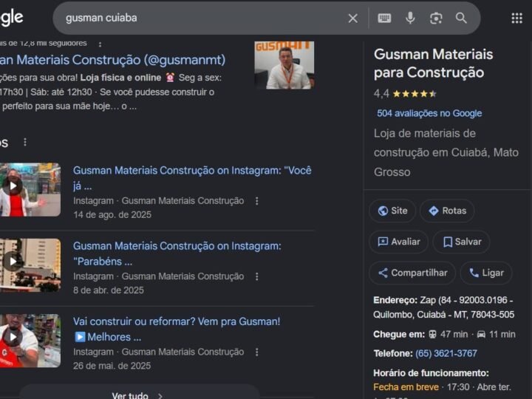This screenshot has height=399, width=532.
Task: Open '504 avaliações no Google' reviews link
Action: click(x=429, y=113)
